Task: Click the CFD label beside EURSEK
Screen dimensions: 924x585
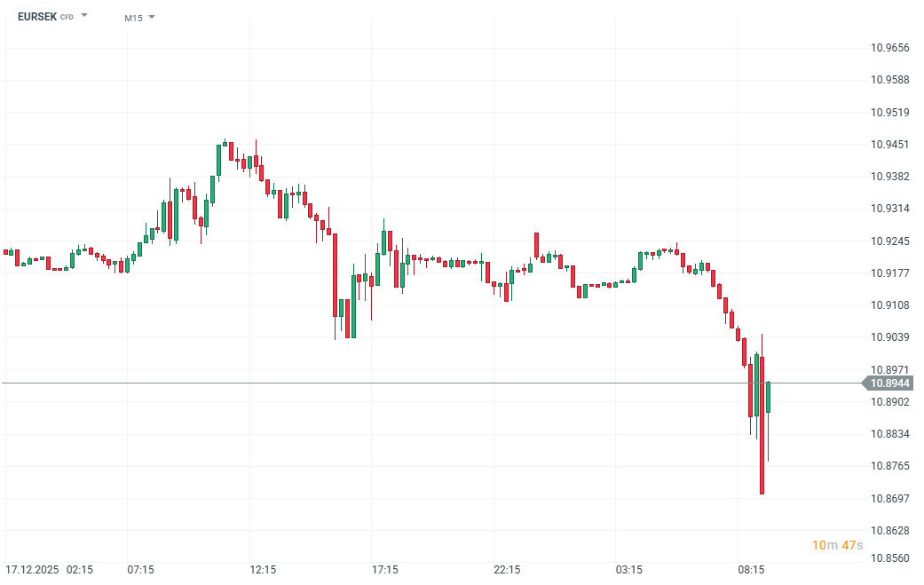Action: point(67,17)
